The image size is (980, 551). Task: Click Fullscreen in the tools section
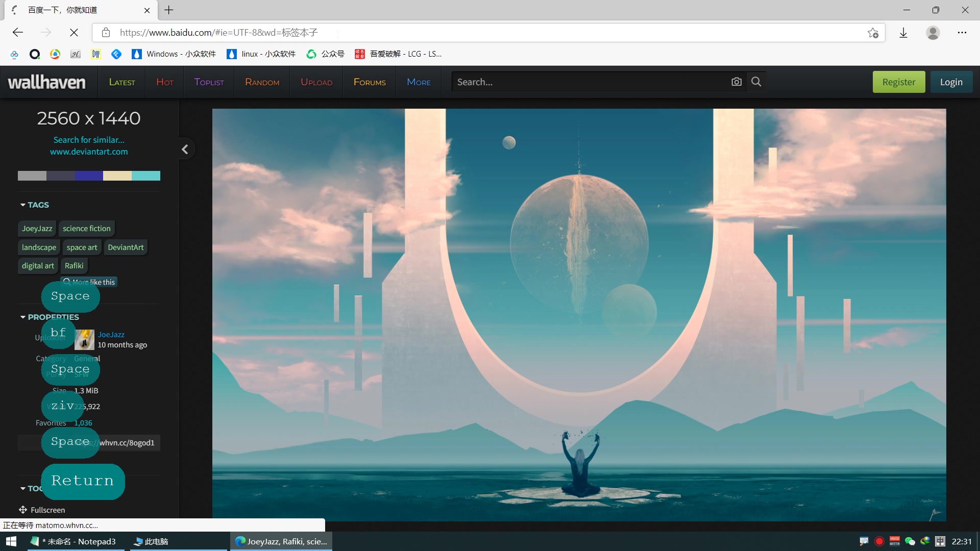coord(42,510)
